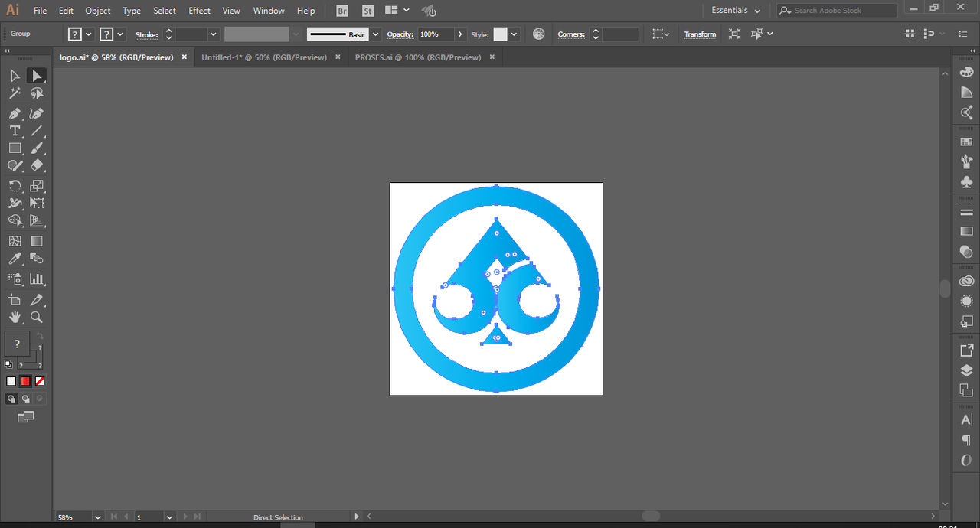Choose the Rotate tool
This screenshot has width=980, height=528.
click(15, 185)
